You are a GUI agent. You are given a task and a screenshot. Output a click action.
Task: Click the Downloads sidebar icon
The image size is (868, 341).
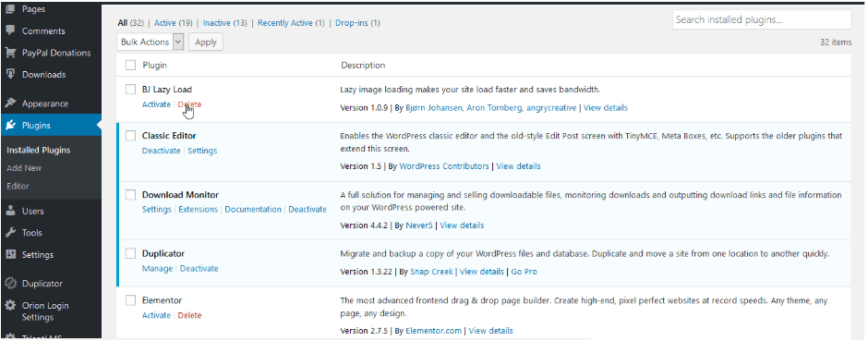pyautogui.click(x=10, y=74)
